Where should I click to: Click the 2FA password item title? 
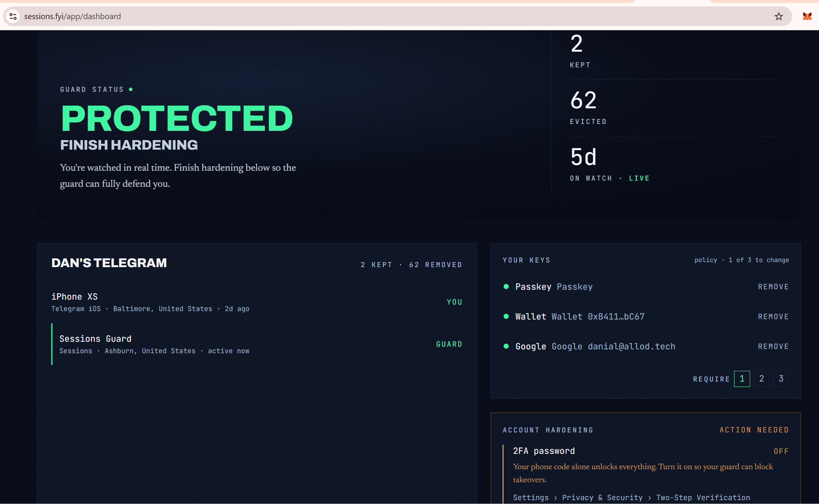pos(544,451)
